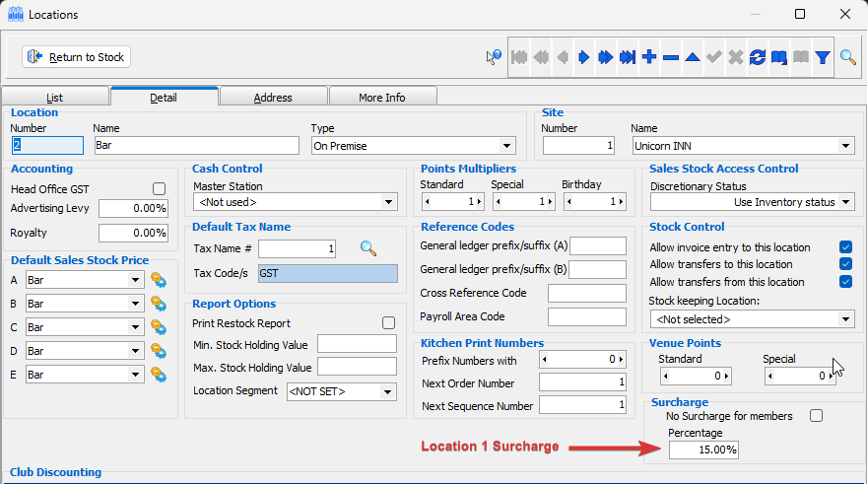
Task: Jump back multiple records
Action: [541, 57]
